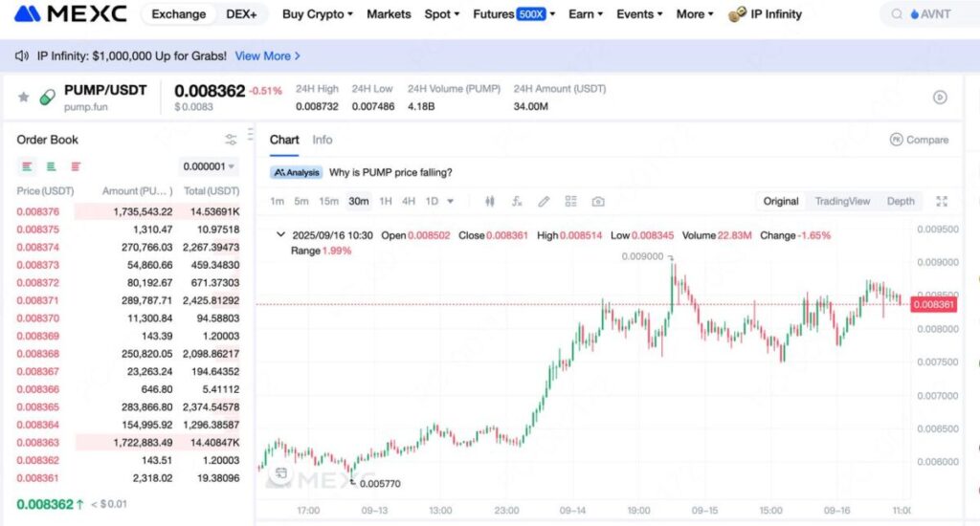Click the chart screenshot camera icon
This screenshot has height=526, width=980.
(x=598, y=201)
